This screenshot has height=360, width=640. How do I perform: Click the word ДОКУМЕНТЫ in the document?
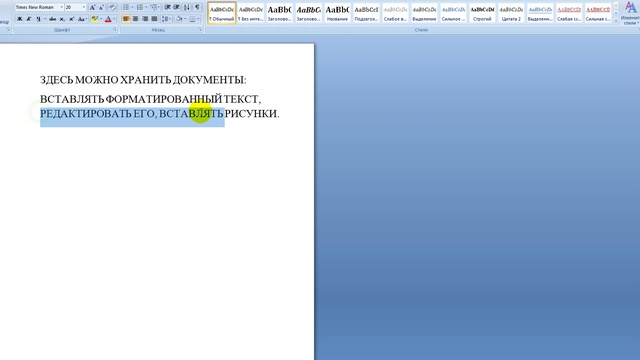(x=209, y=80)
